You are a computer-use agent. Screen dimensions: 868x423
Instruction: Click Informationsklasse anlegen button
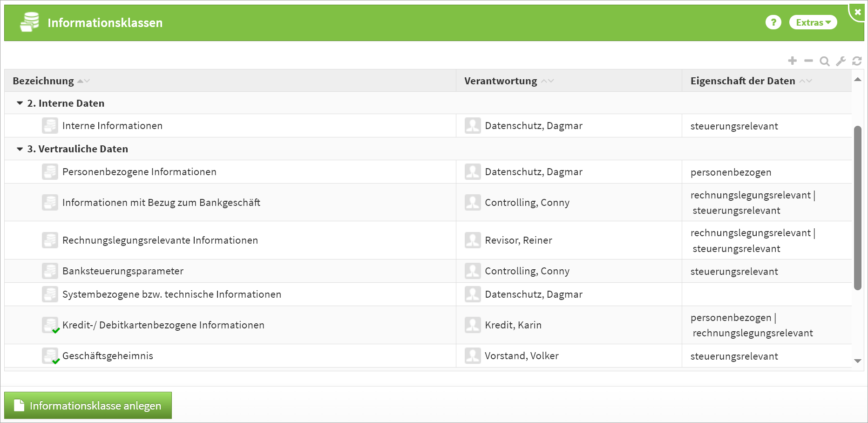click(88, 405)
